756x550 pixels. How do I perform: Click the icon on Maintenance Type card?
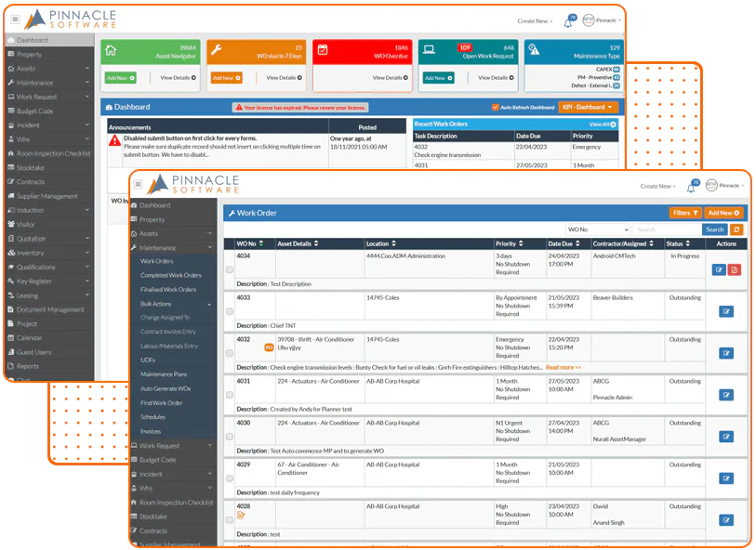(x=534, y=49)
